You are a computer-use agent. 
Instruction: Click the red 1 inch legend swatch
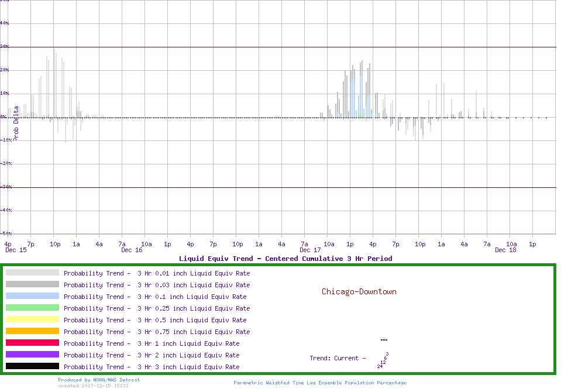[x=32, y=343]
